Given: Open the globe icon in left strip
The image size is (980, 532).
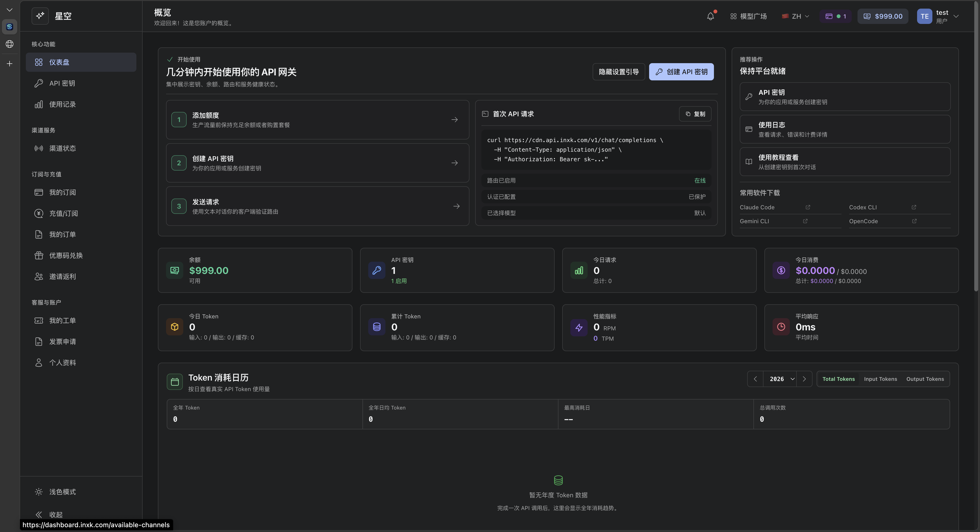Looking at the screenshot, I should 10,44.
